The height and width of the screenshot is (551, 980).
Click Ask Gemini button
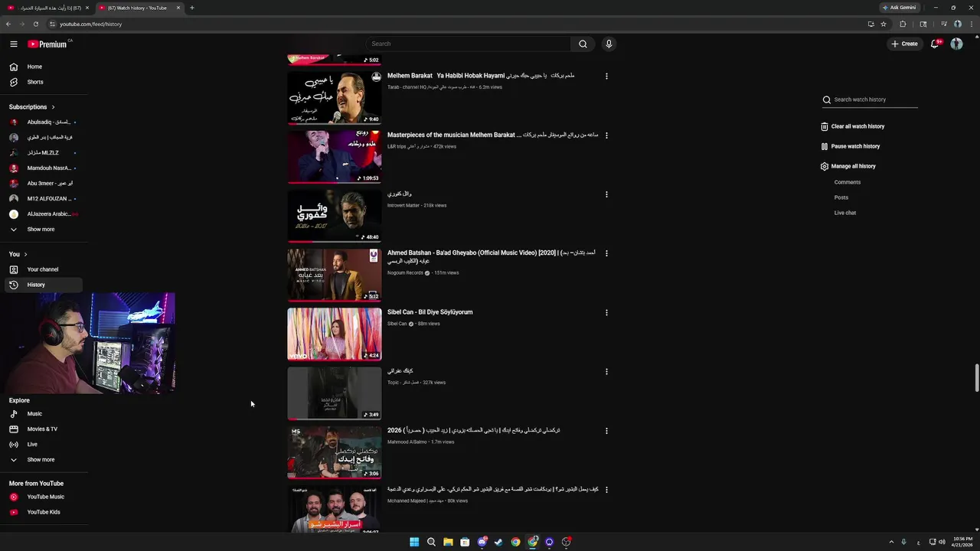click(899, 8)
